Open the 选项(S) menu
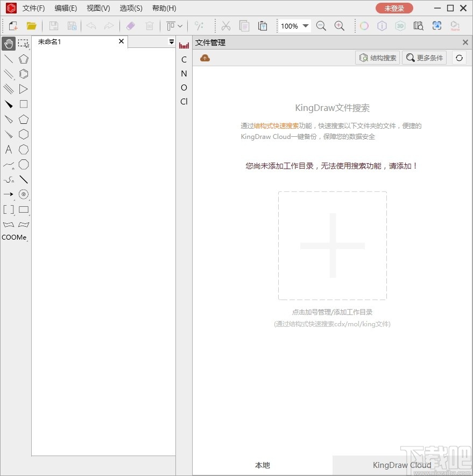 pyautogui.click(x=130, y=8)
